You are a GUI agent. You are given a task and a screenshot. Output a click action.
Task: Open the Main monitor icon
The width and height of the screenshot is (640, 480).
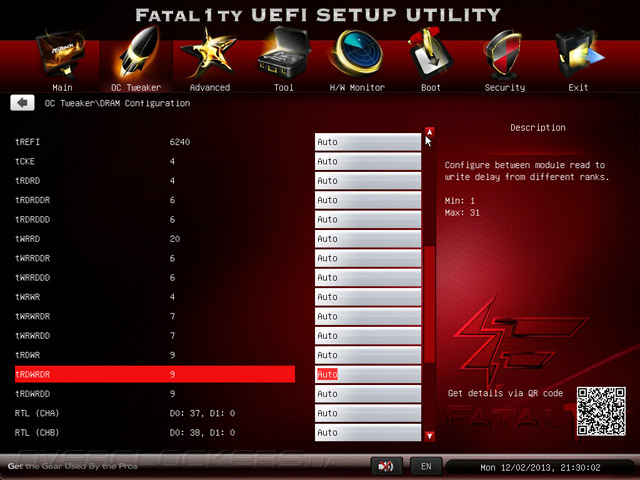(x=61, y=54)
